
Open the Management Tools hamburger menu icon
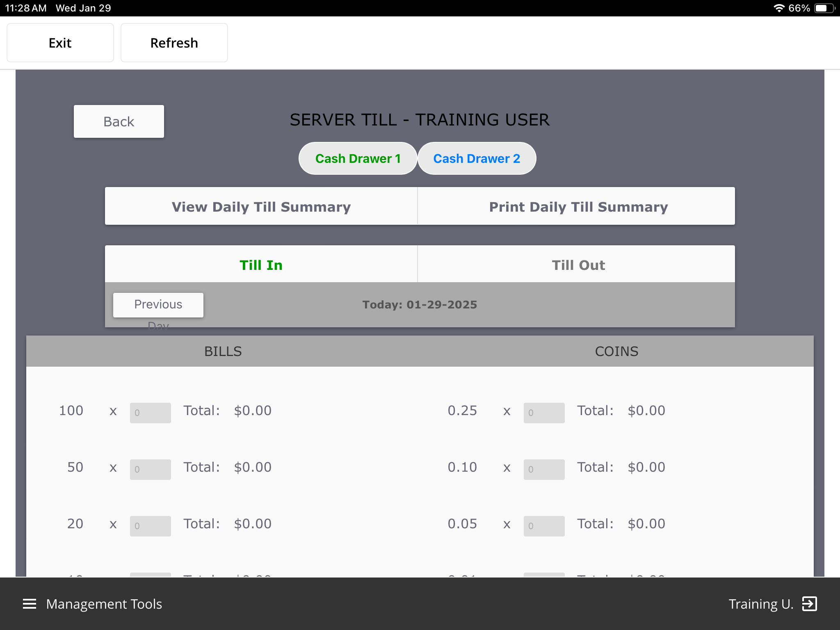(x=30, y=604)
